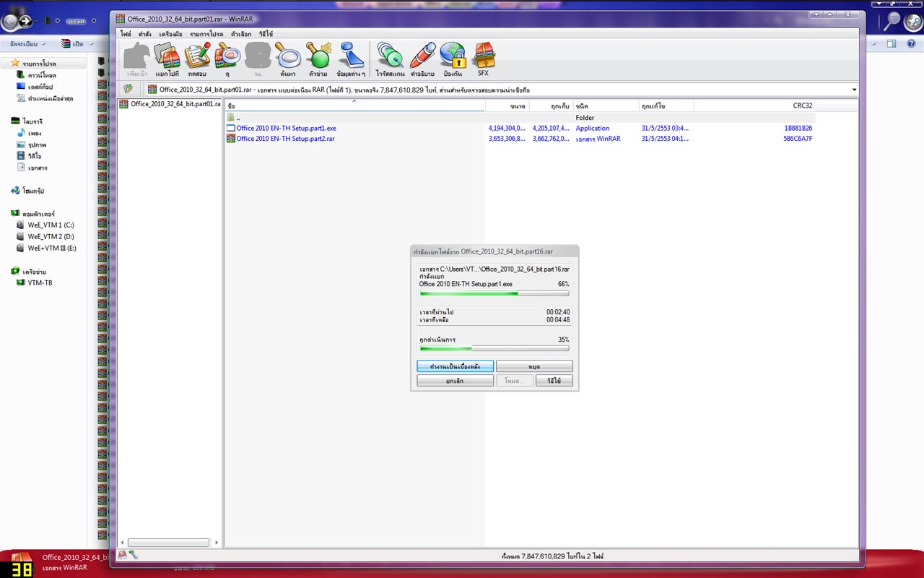Screen dimensions: 924x578
Task: Go up one folder using address bar icon
Action: (x=128, y=90)
